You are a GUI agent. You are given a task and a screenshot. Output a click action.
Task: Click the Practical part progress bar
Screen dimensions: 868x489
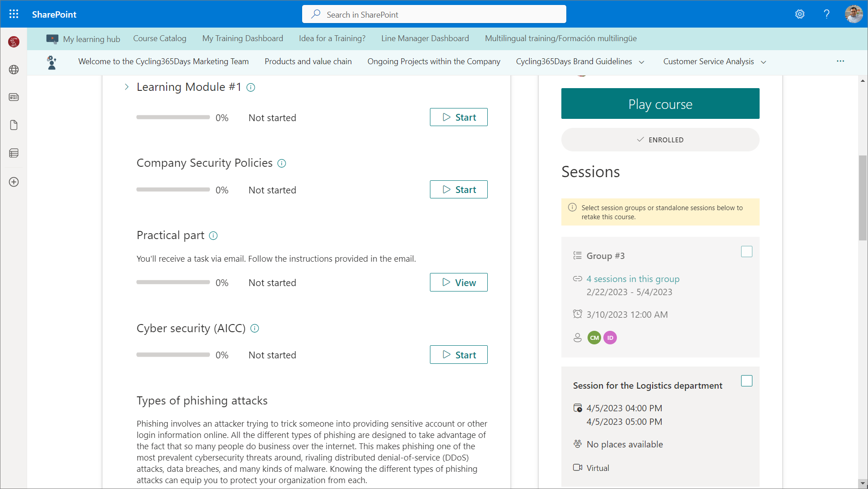tap(173, 282)
